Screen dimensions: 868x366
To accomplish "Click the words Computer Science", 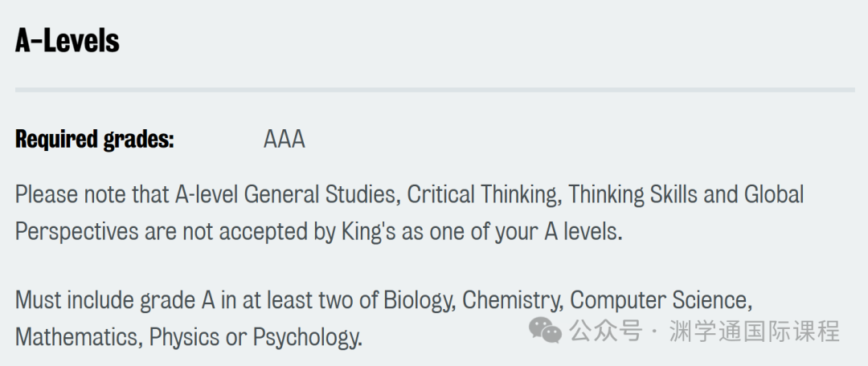I will pyautogui.click(x=661, y=300).
